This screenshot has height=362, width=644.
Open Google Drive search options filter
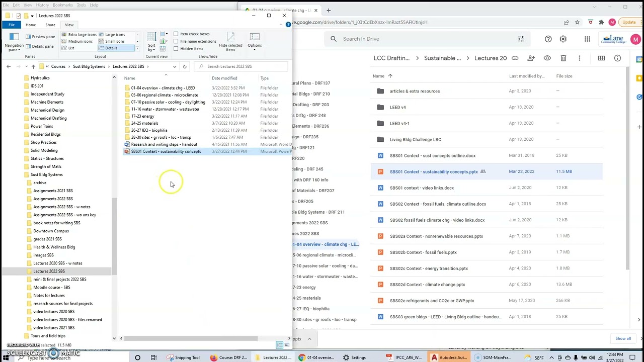click(521, 39)
